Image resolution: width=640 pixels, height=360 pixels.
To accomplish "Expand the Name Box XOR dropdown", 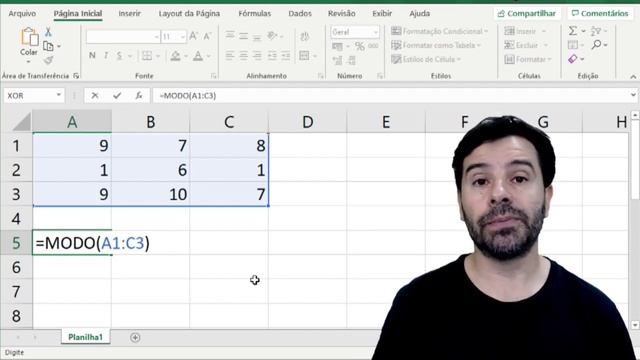I will click(59, 95).
